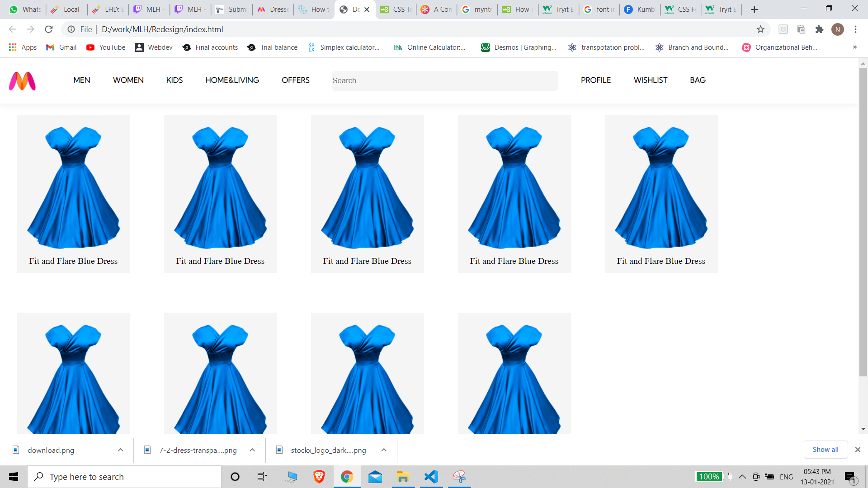This screenshot has height=488, width=868.
Task: Expand download.png options chevron
Action: (x=120, y=450)
